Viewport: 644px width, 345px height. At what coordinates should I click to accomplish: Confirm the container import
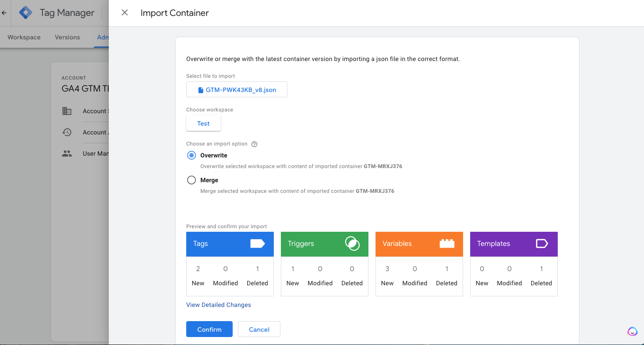click(209, 329)
